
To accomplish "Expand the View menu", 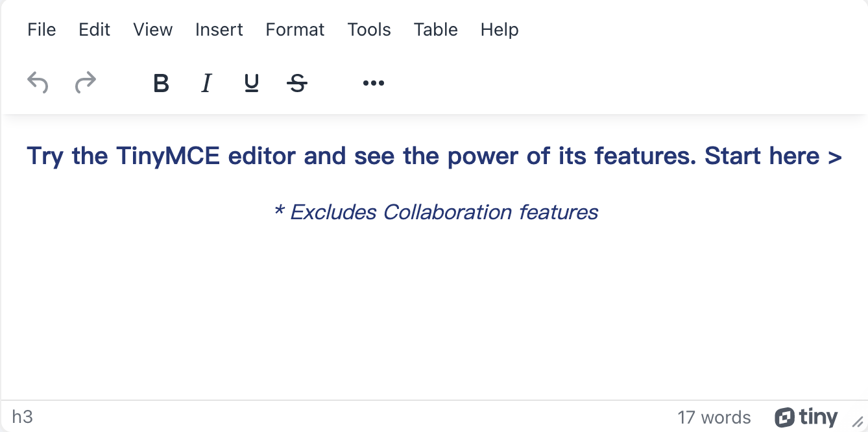I will tap(153, 30).
